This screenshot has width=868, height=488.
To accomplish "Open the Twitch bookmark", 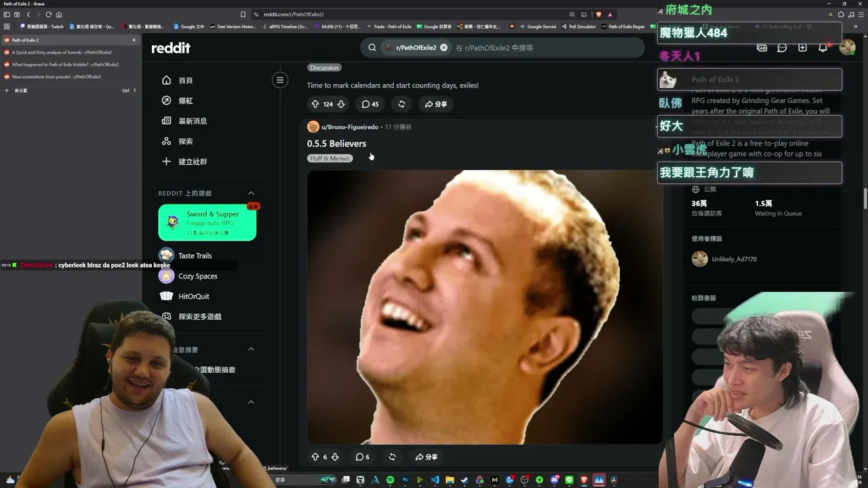I will [x=42, y=26].
